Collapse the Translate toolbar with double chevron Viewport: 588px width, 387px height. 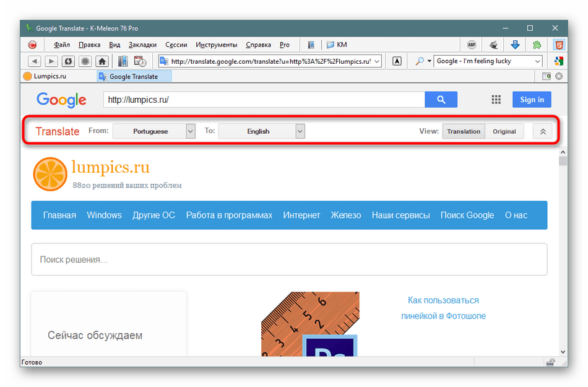click(543, 132)
